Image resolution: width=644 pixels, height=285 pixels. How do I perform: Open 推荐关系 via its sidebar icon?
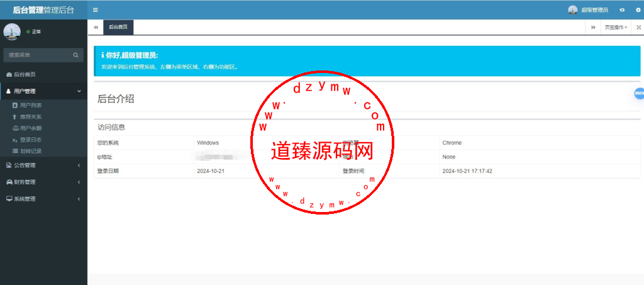tap(15, 116)
